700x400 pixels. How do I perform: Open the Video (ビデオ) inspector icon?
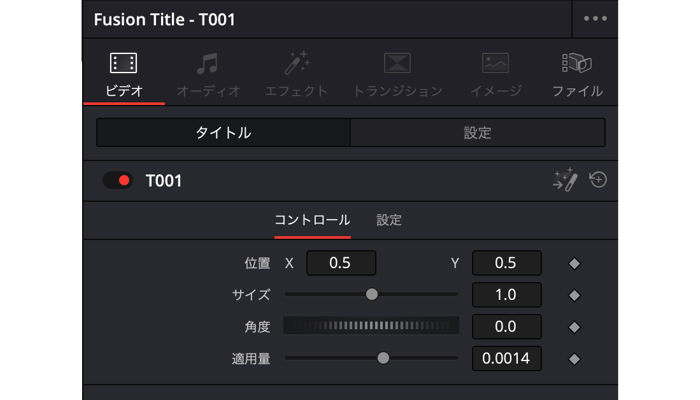pyautogui.click(x=124, y=63)
